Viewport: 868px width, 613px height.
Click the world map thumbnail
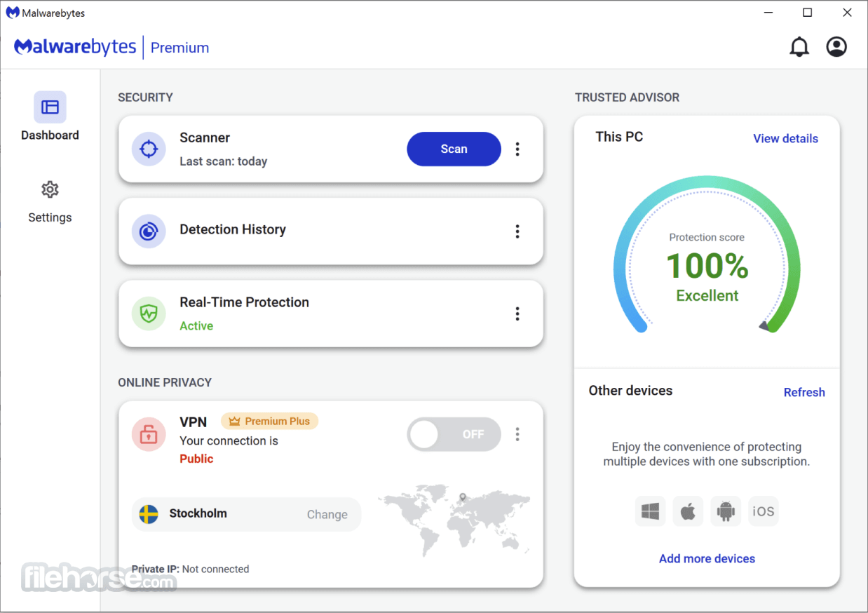coord(454,520)
